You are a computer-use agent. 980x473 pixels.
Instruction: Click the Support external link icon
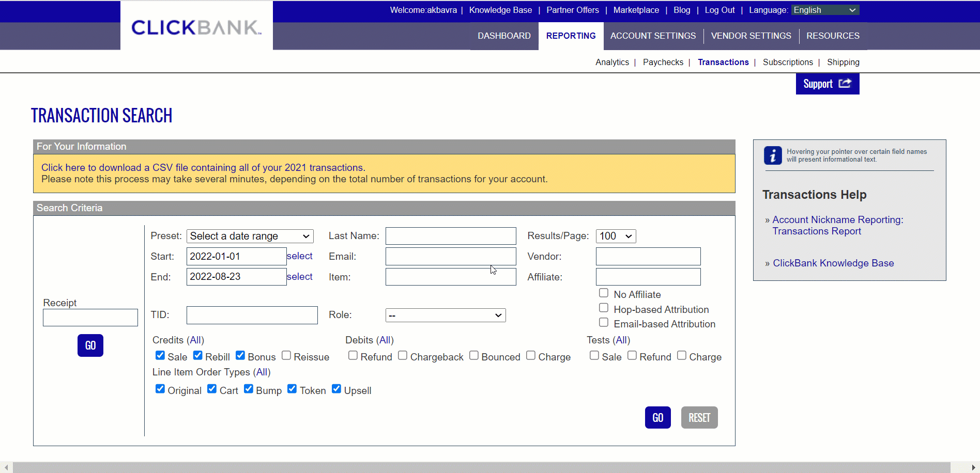845,84
